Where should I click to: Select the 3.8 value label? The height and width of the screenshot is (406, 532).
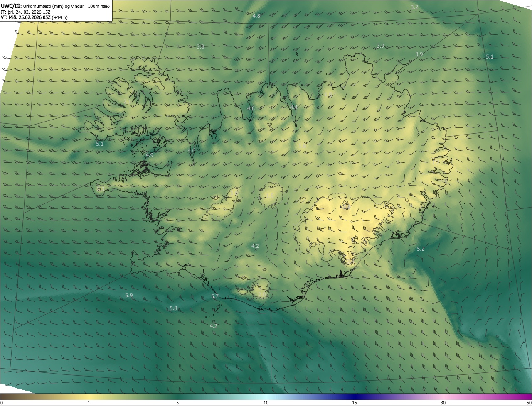tap(200, 46)
